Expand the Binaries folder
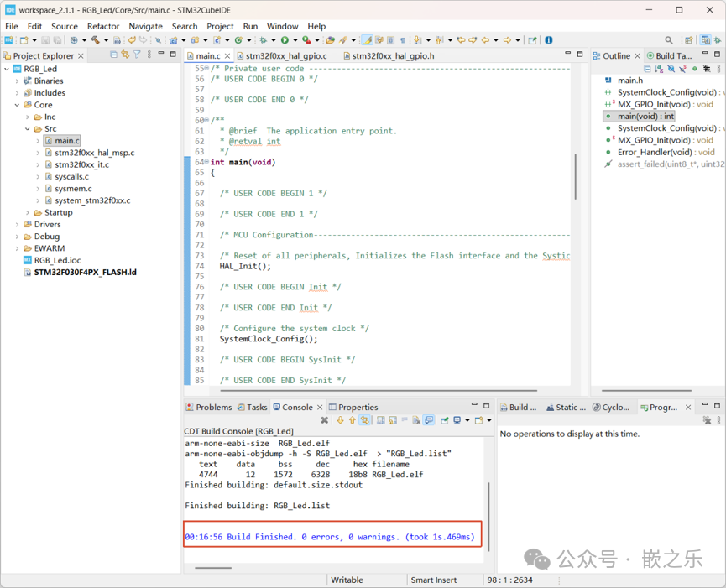Viewport: 726px width, 588px height. click(17, 81)
